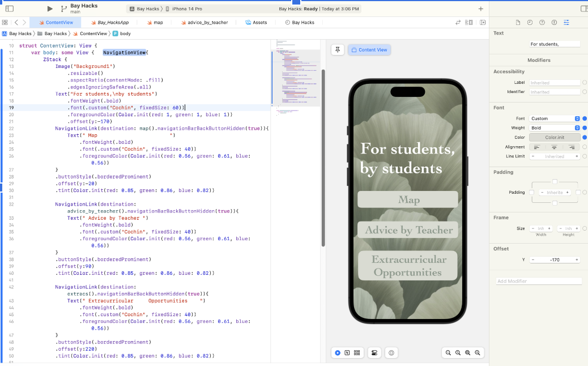Toggle the Color modifier indicator
This screenshot has height=366, width=588.
(584, 137)
